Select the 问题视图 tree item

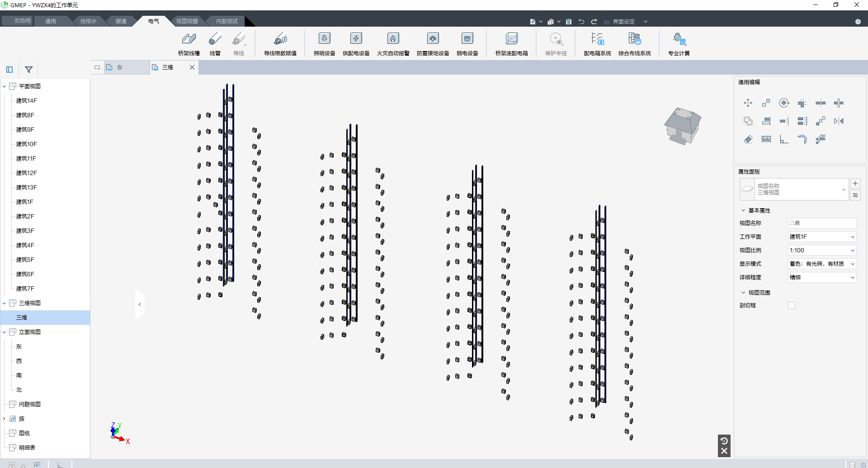(30, 404)
